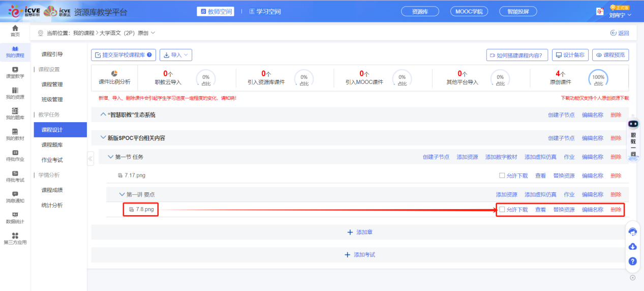Open 消息通知 notifications icon

click(15, 197)
